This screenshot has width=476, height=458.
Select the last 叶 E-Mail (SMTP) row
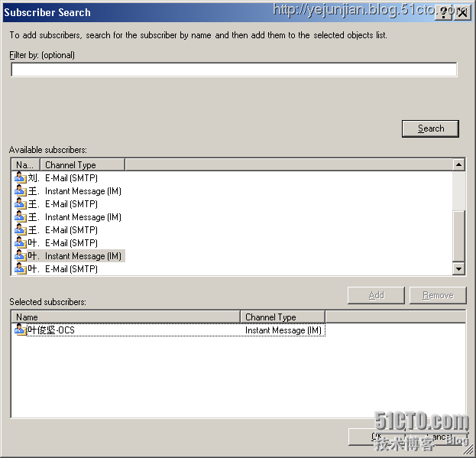pos(68,269)
